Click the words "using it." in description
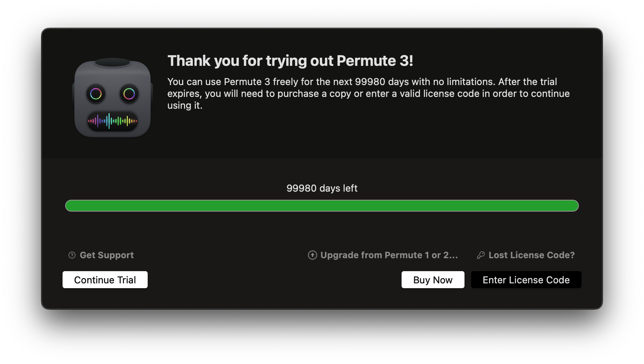Image resolution: width=644 pixels, height=364 pixels. pos(185,105)
